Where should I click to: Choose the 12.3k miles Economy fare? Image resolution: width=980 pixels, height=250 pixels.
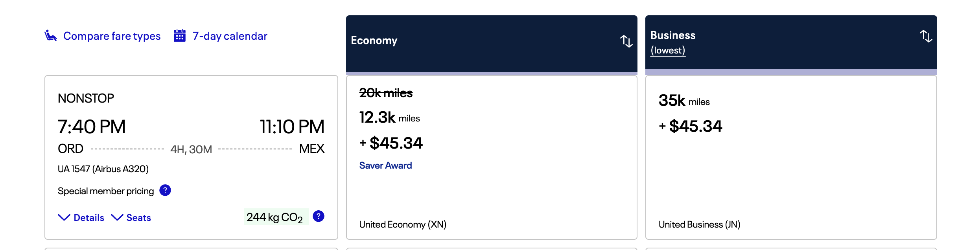coord(492,157)
